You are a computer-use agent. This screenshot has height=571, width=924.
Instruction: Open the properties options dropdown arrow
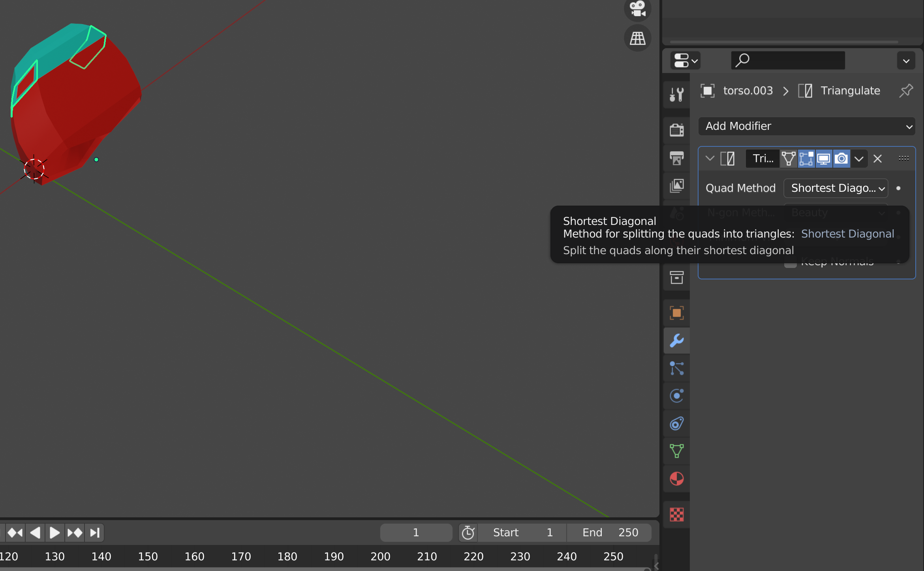click(906, 61)
